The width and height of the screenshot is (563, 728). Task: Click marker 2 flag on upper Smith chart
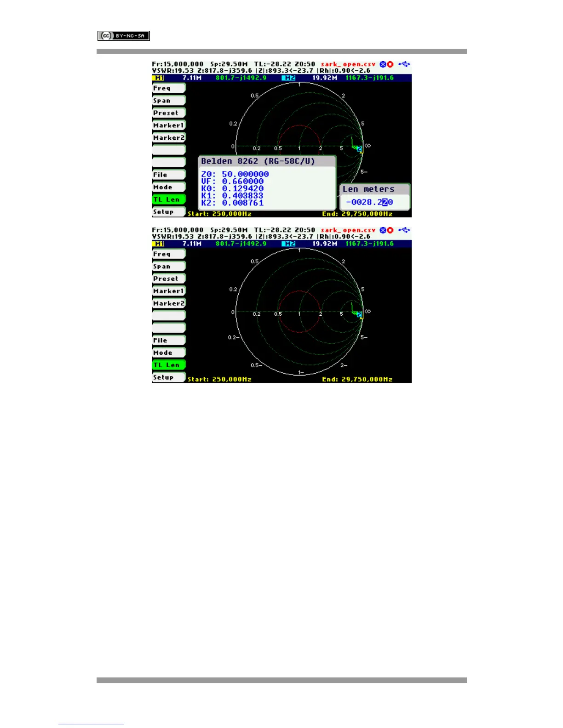359,148
